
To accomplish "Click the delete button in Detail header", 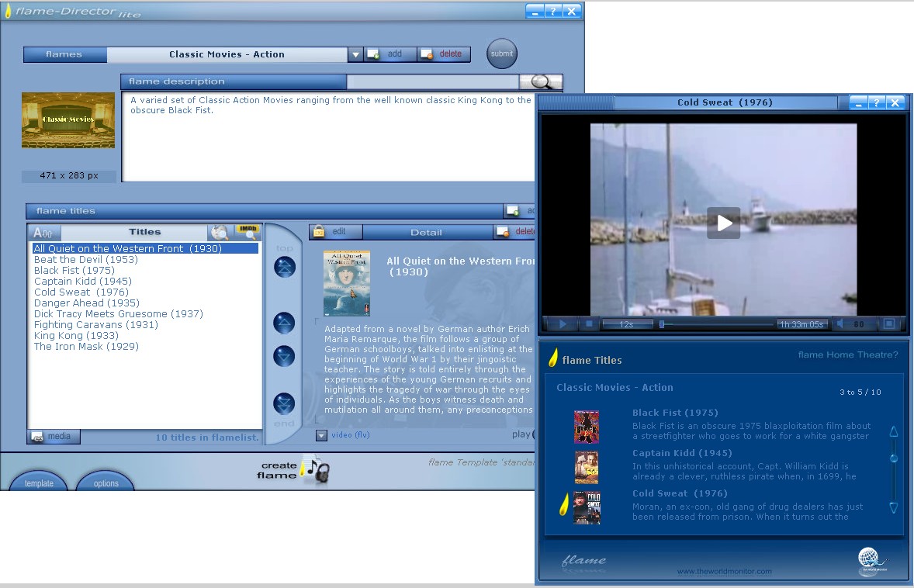I will pos(515,232).
